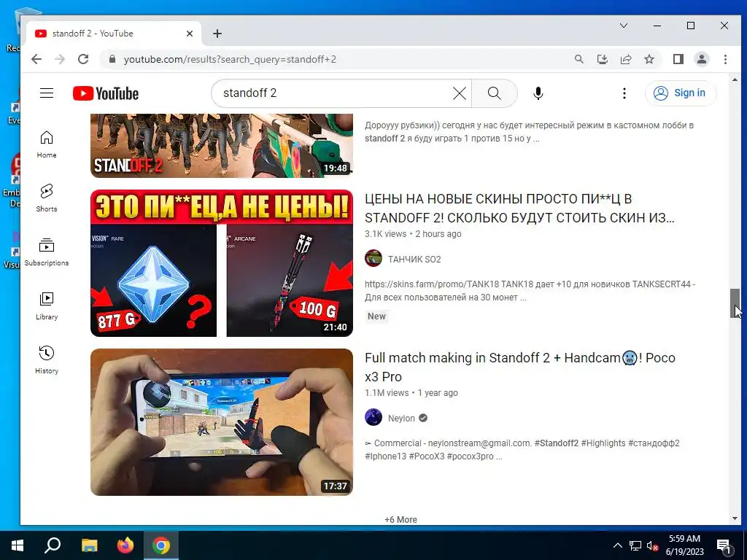This screenshot has width=747, height=560.
Task: Open History in the sidebar
Action: coord(46,360)
